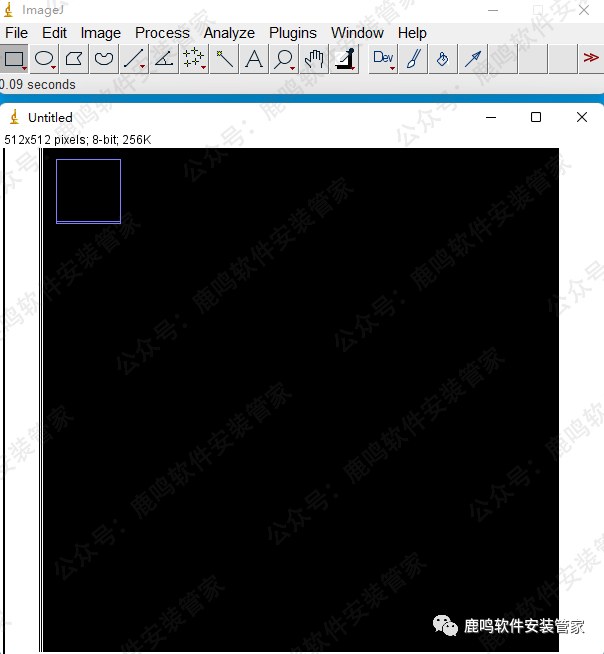Activate the Freehand selection tool
604x654 pixels.
coord(104,59)
